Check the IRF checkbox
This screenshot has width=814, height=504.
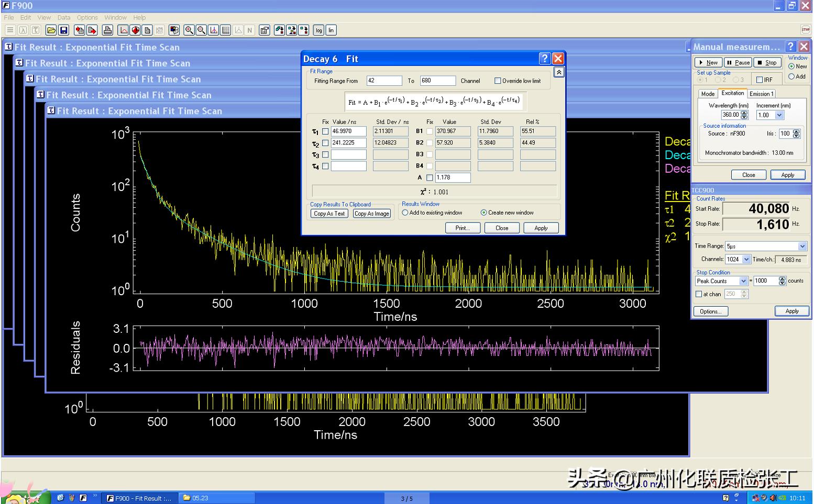click(x=760, y=80)
